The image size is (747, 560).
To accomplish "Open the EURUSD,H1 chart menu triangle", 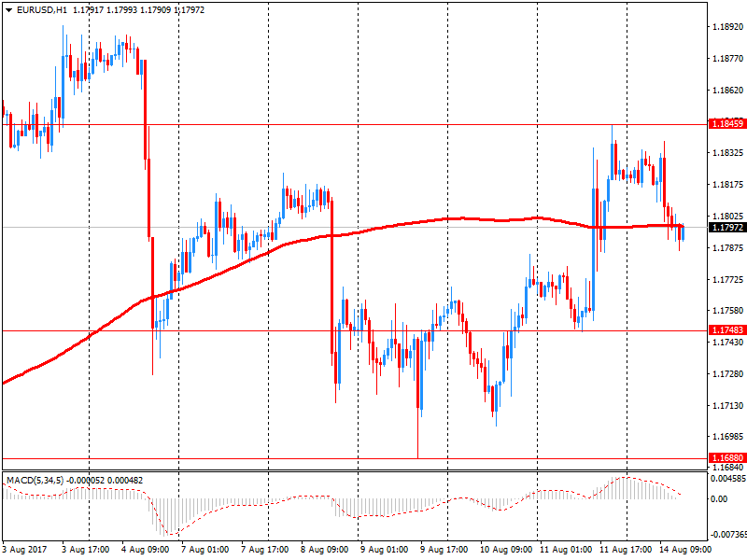I will click(8, 9).
